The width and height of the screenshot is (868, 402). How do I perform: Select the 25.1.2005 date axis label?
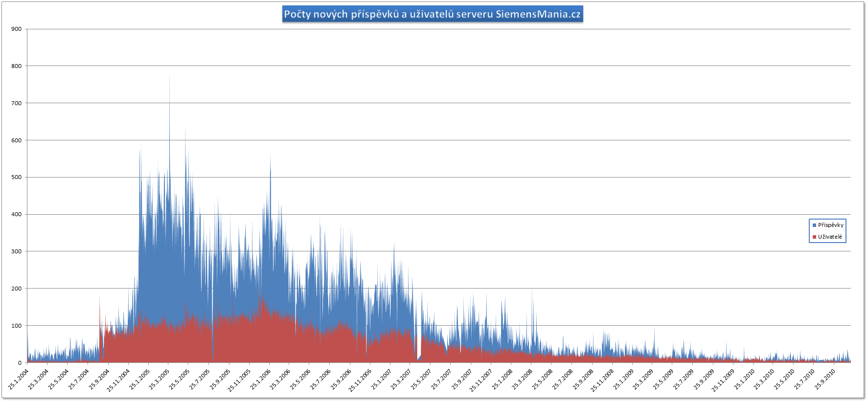(x=139, y=380)
